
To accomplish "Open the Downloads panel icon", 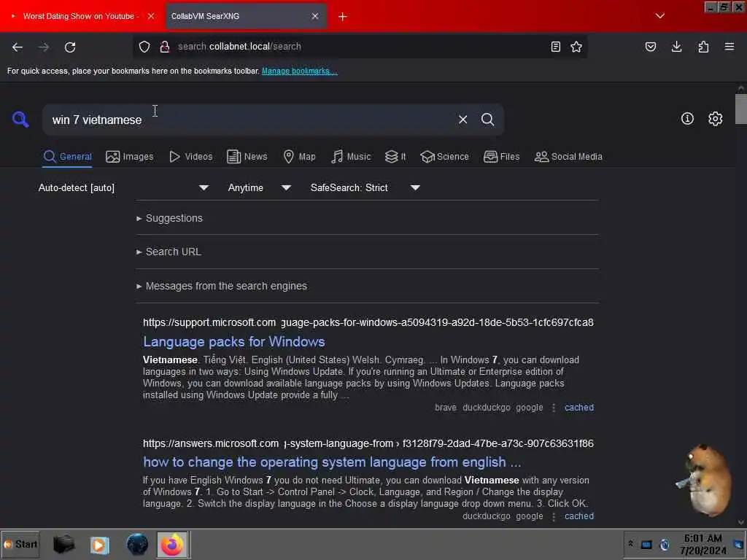I will 676,47.
